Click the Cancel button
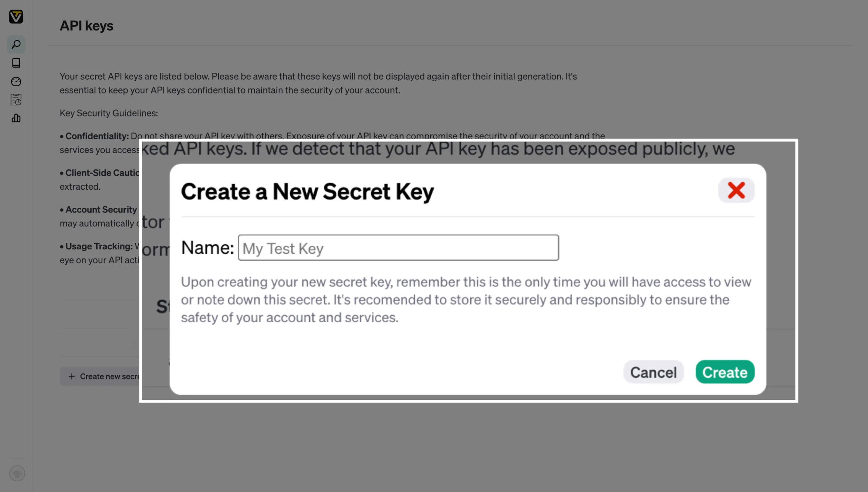The height and width of the screenshot is (492, 868). [x=653, y=372]
